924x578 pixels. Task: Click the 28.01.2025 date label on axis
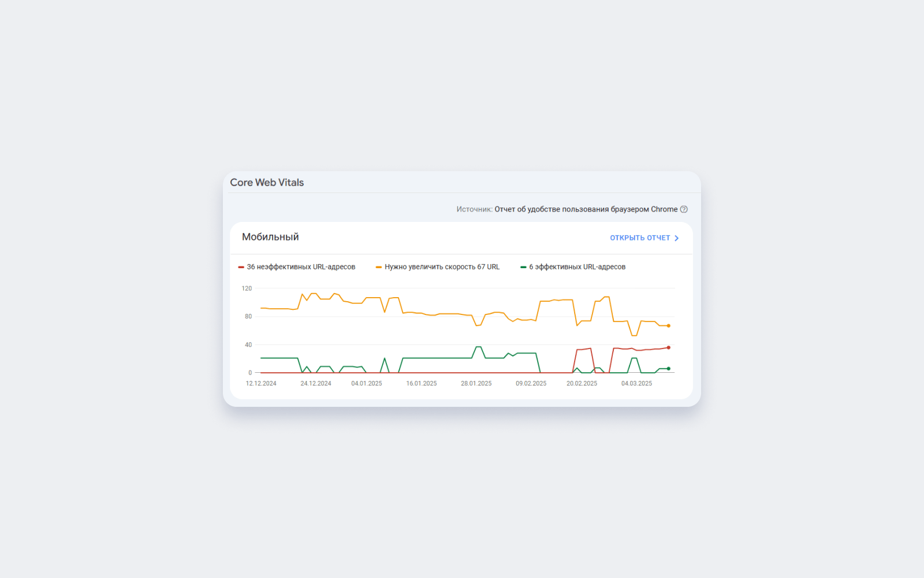[x=476, y=384]
